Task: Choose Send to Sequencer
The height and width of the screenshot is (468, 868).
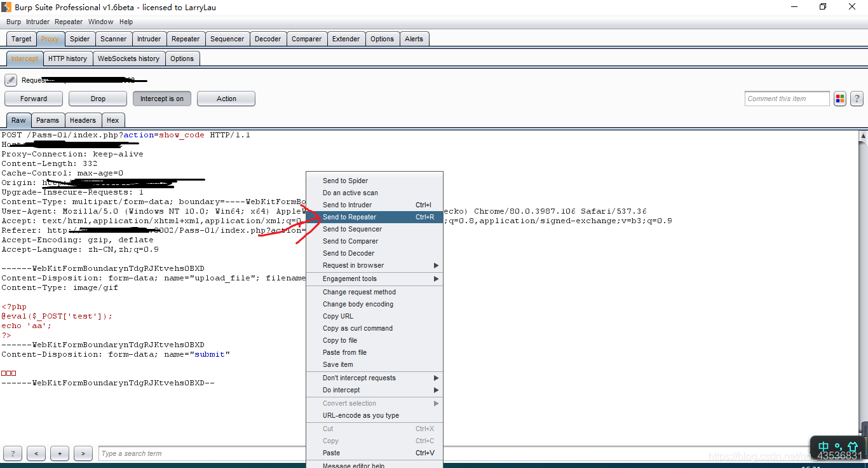Action: pyautogui.click(x=374, y=229)
